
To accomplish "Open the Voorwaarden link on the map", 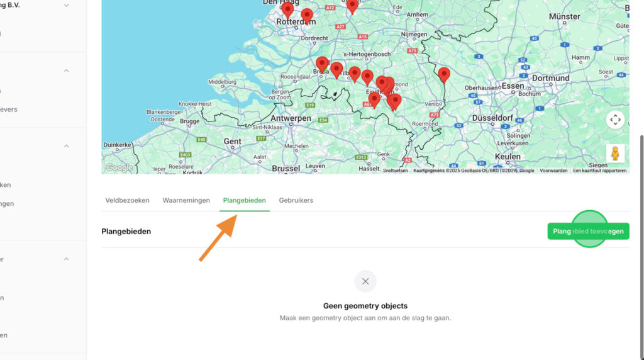I will pyautogui.click(x=553, y=171).
